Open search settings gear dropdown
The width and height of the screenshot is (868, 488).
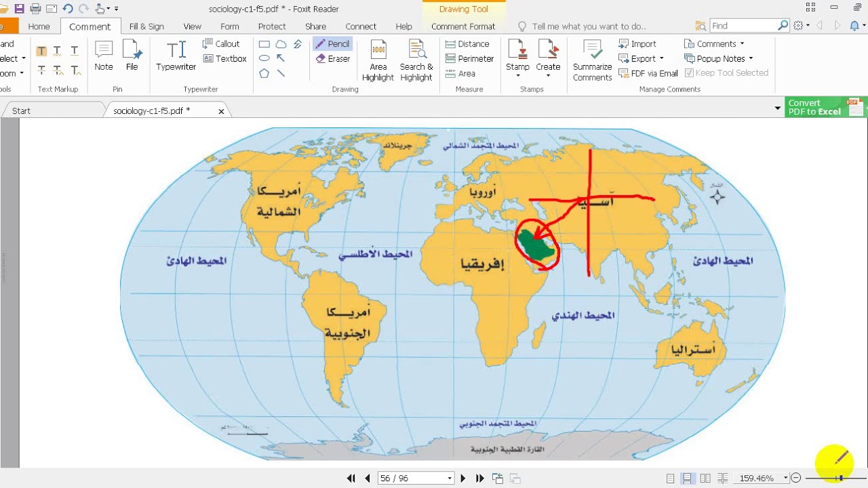click(x=802, y=26)
